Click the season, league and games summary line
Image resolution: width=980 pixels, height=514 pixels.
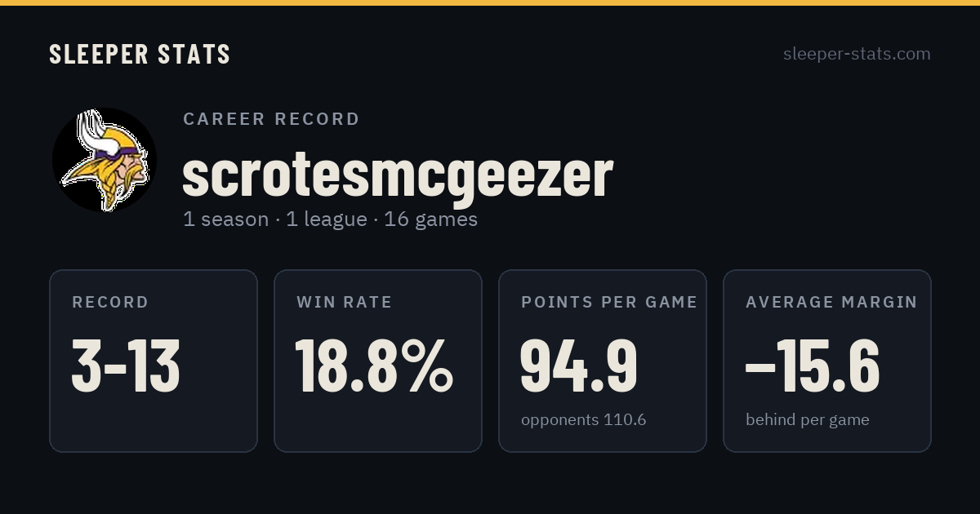click(330, 219)
